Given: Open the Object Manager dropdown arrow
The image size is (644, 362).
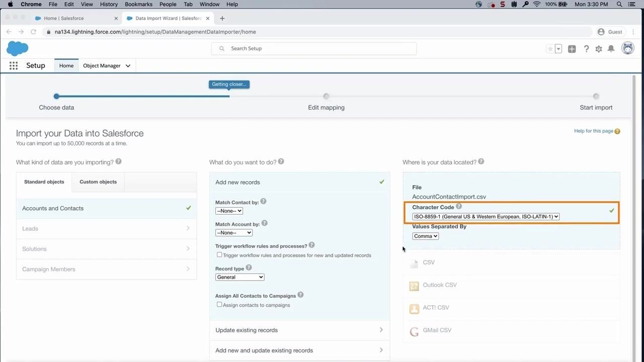Looking at the screenshot, I should 128,66.
